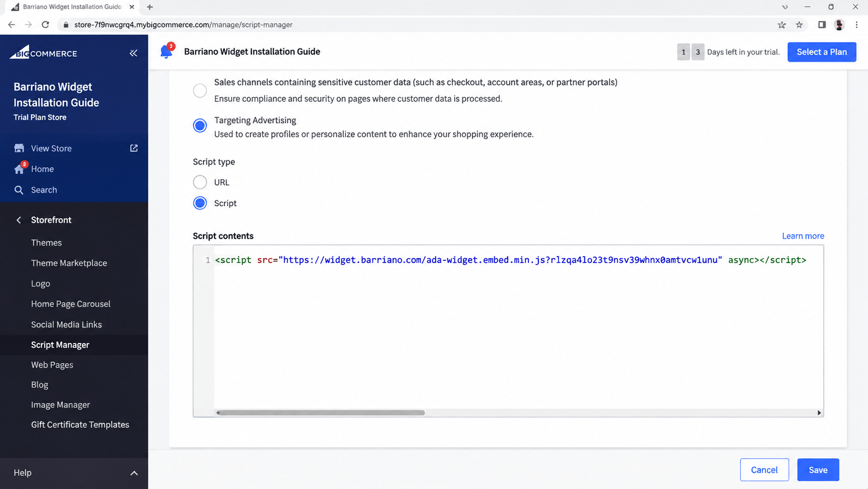Click the View Store storefront icon
The width and height of the screenshot is (868, 489).
pos(19,148)
